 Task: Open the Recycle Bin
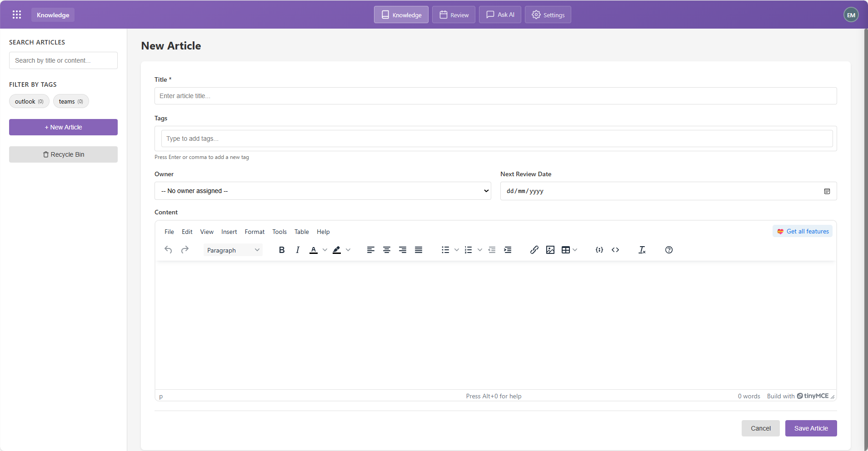point(63,154)
